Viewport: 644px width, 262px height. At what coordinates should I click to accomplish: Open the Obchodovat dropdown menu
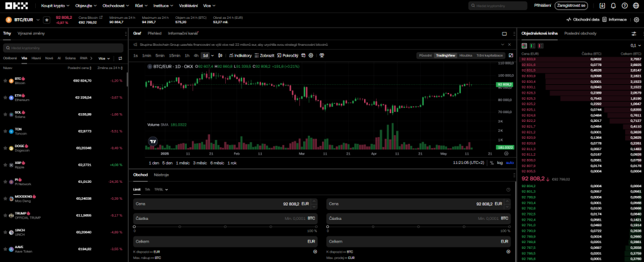tap(116, 6)
